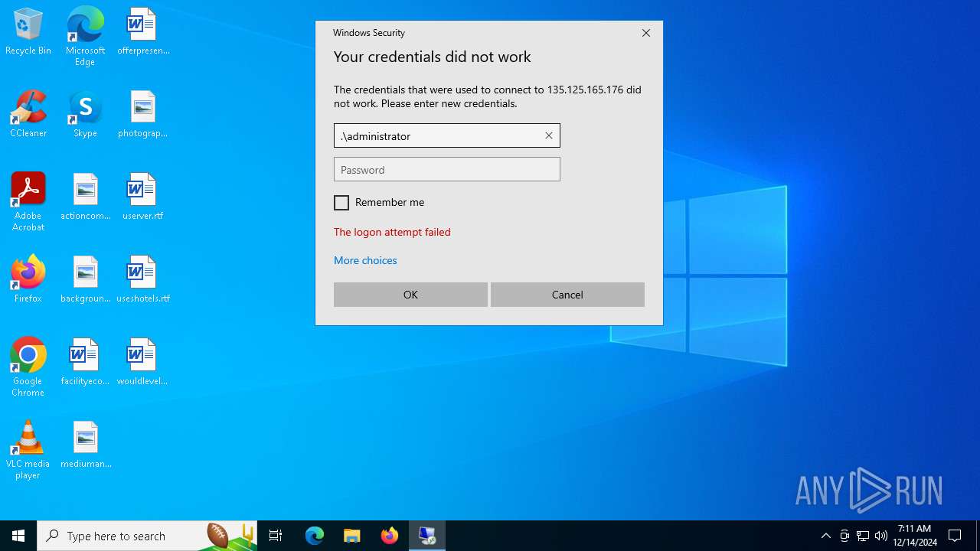Viewport: 980px width, 551px height.
Task: Open the Windows Start menu
Action: (x=18, y=536)
